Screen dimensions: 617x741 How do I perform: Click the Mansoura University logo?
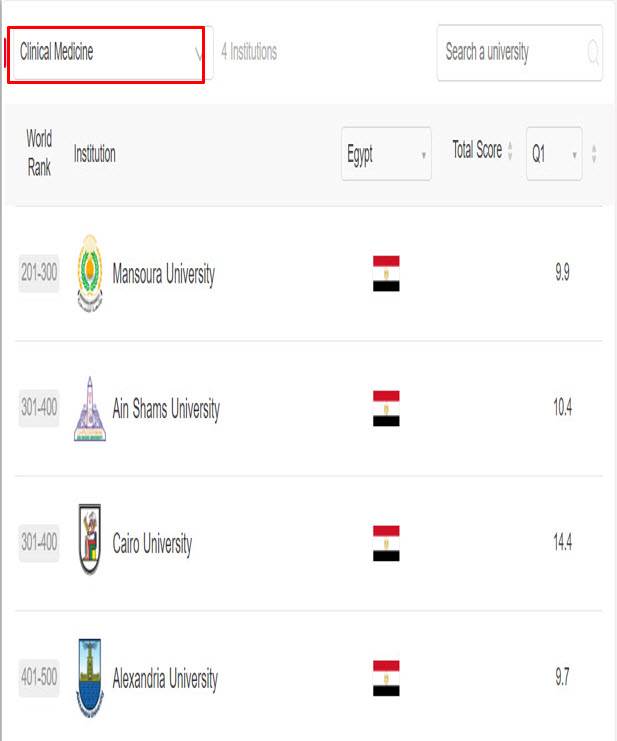[x=89, y=273]
